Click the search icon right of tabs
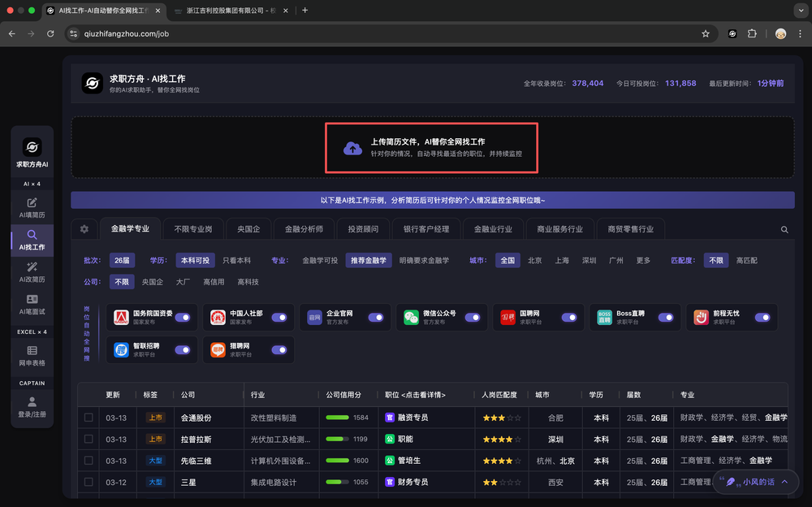Viewport: 812px width, 507px height. (784, 230)
